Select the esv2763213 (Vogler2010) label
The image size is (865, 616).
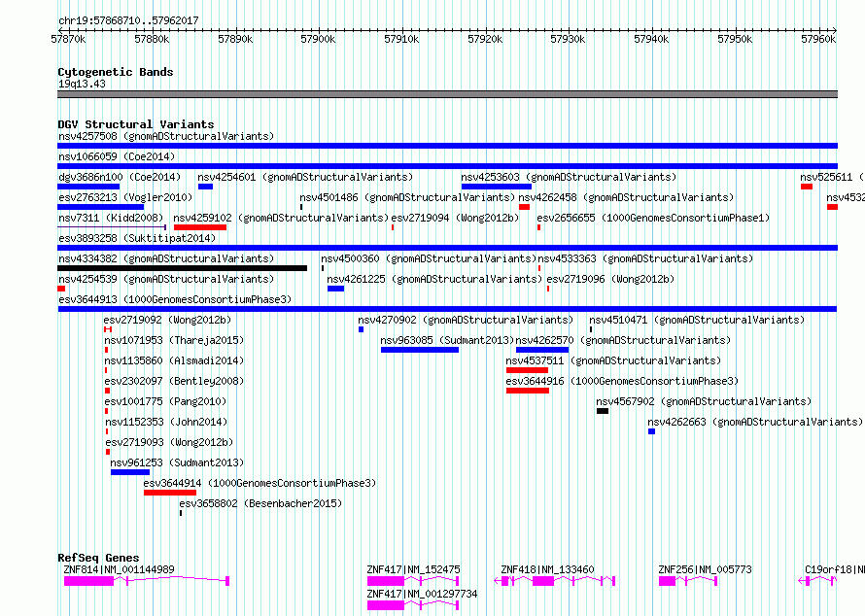125,197
